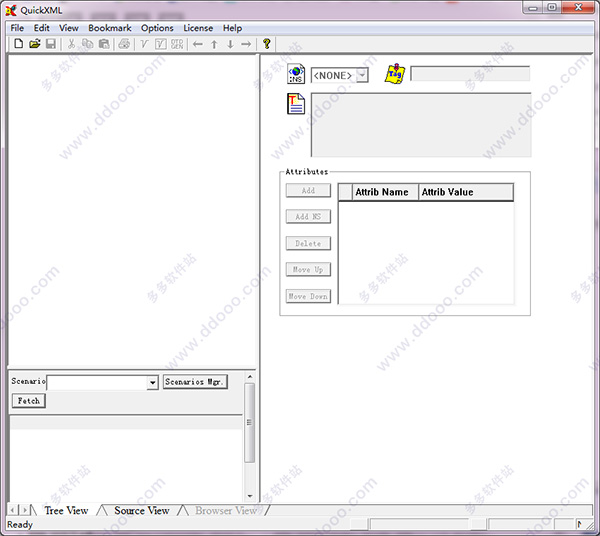The height and width of the screenshot is (536, 600).
Task: Click the Add attribute button
Action: (308, 190)
